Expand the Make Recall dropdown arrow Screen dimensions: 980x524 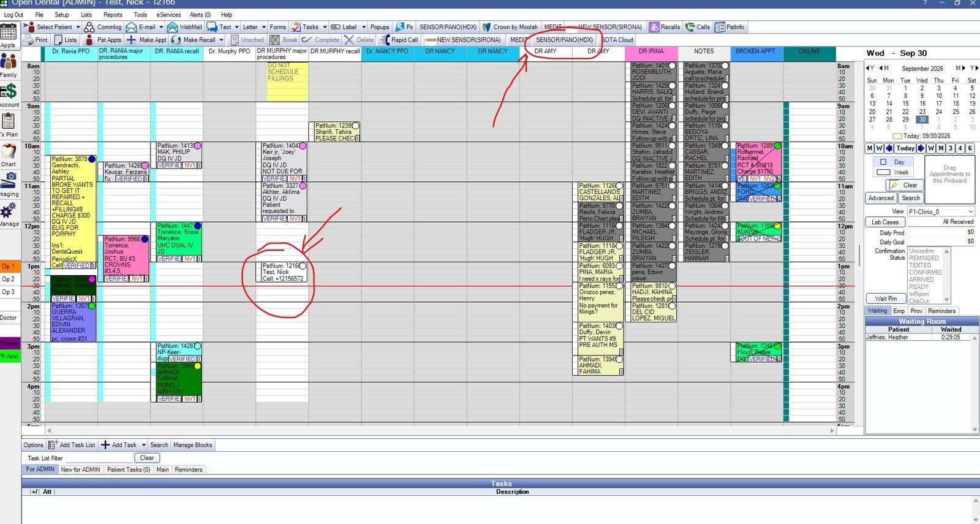coord(221,40)
